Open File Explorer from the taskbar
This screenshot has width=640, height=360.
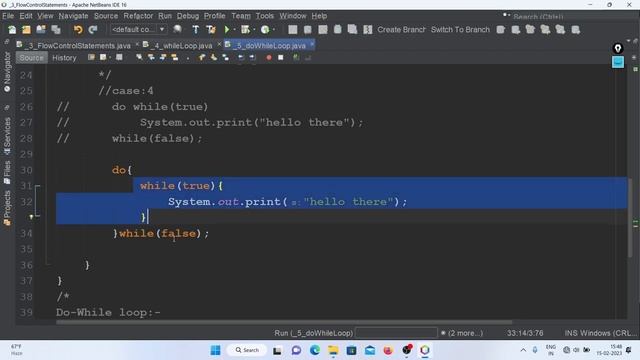tap(333, 350)
